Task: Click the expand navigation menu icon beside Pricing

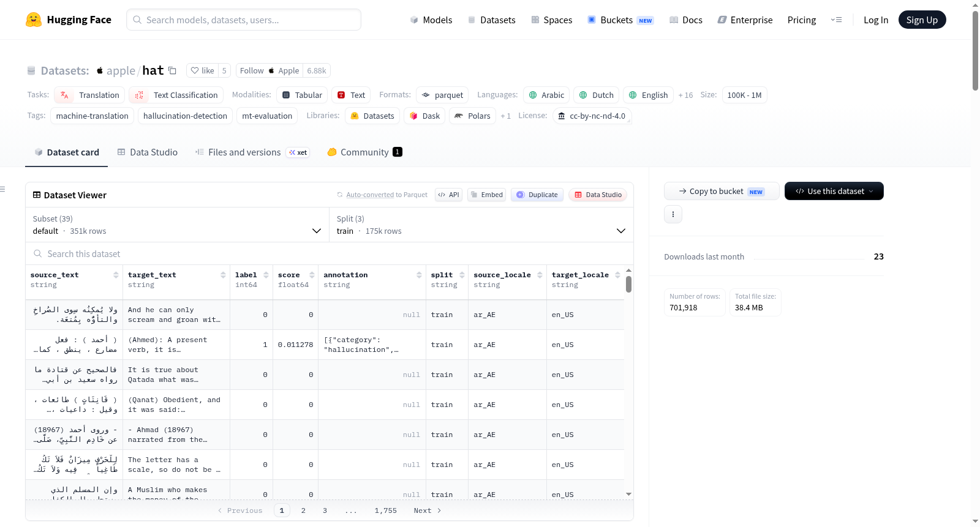Action: tap(836, 20)
